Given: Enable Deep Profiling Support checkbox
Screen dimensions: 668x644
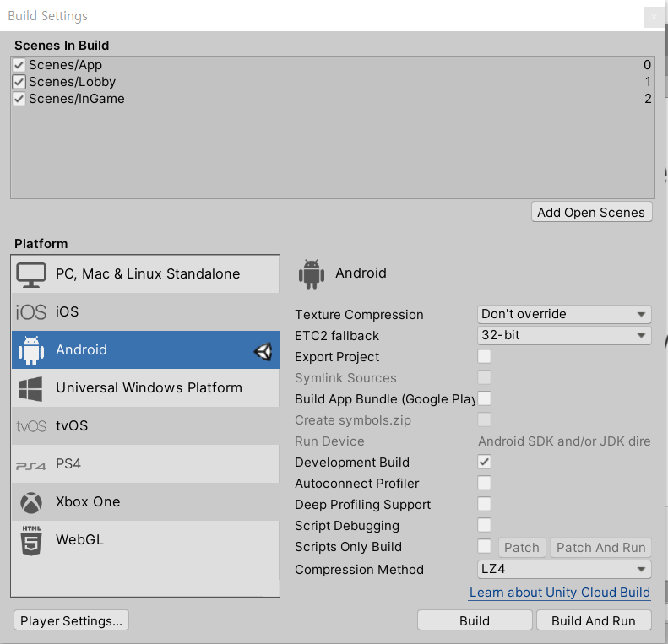Looking at the screenshot, I should (485, 504).
